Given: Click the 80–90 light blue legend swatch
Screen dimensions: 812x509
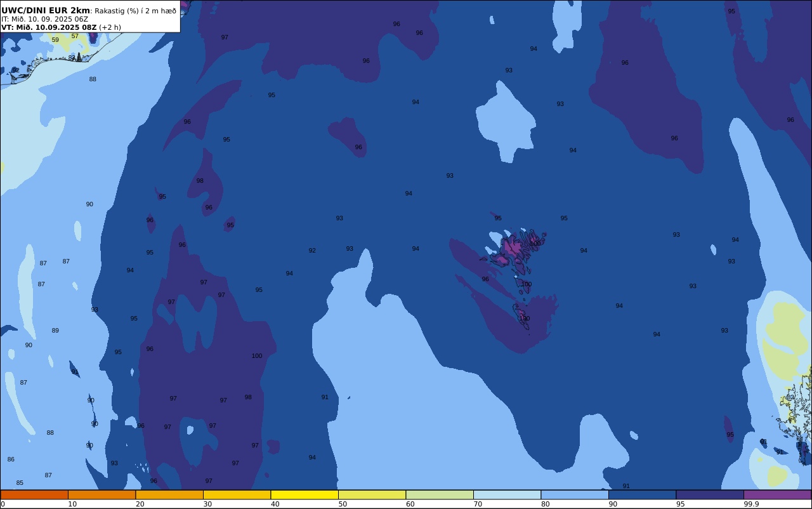Looking at the screenshot, I should click(575, 494).
